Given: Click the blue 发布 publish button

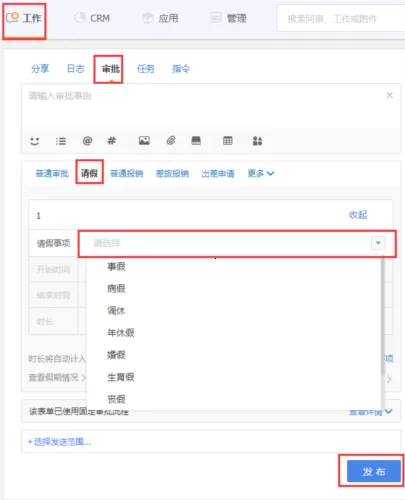Looking at the screenshot, I should click(x=374, y=471).
